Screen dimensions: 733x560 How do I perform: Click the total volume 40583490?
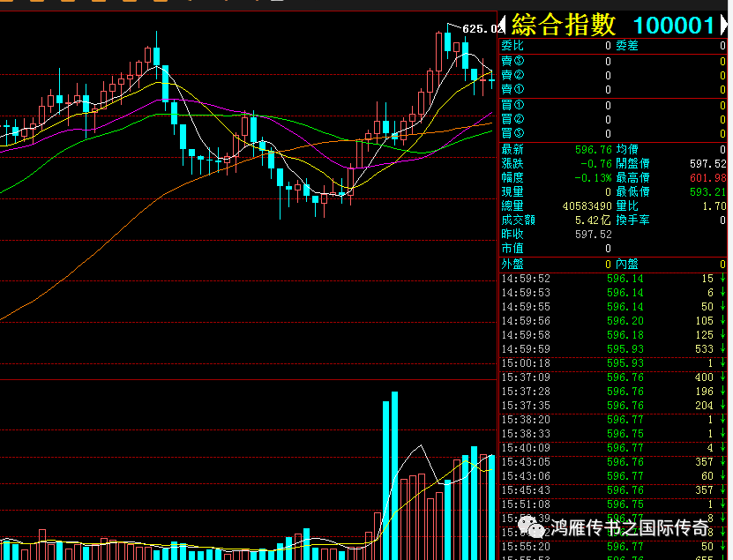tap(587, 206)
